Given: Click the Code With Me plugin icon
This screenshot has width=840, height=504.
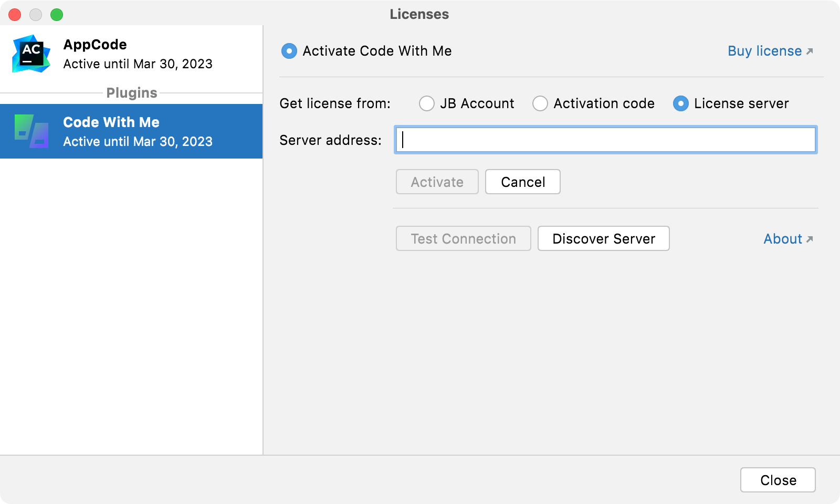Looking at the screenshot, I should coord(31,131).
